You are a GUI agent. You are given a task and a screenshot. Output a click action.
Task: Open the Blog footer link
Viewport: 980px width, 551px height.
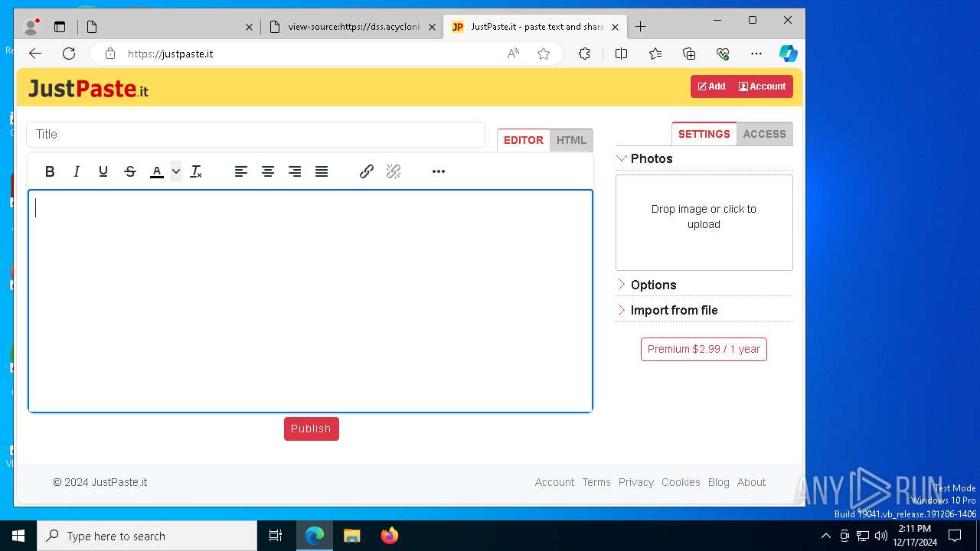[719, 482]
